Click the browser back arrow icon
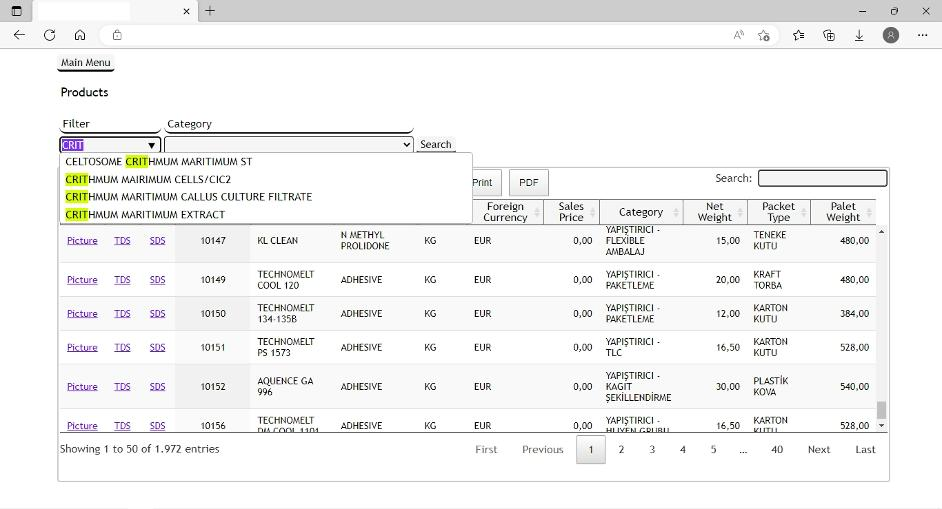942x509 pixels. [19, 35]
